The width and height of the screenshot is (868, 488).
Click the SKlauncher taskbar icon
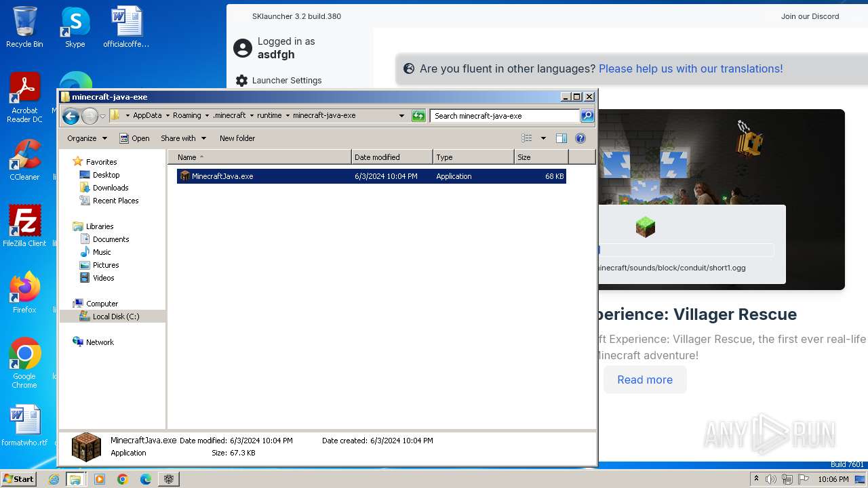[x=169, y=479]
